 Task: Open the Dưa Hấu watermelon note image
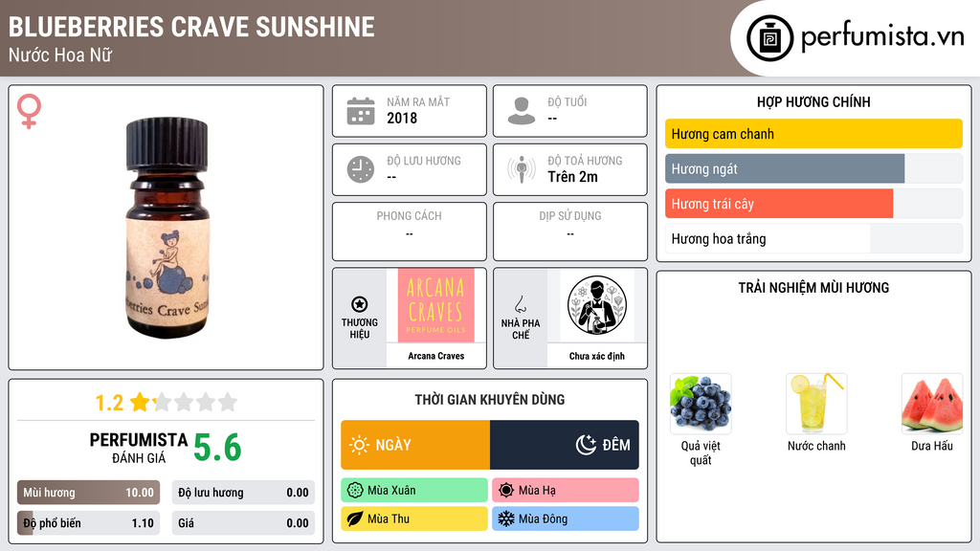pos(932,404)
